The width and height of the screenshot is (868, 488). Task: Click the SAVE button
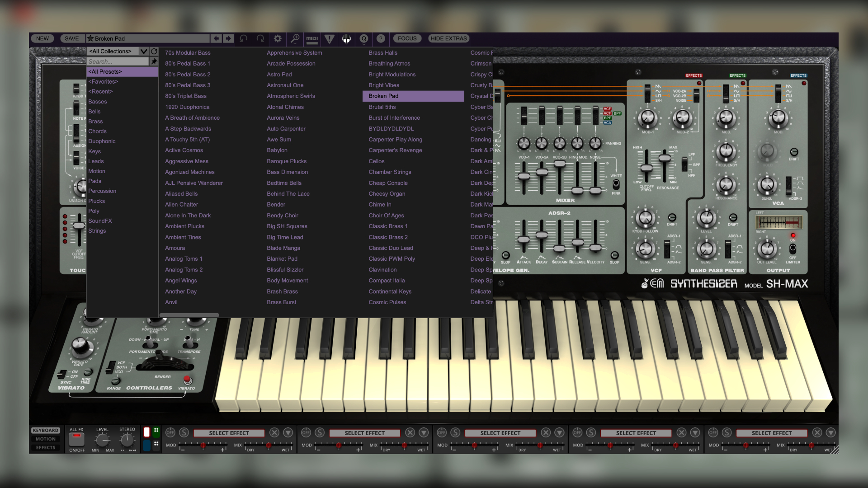coord(71,39)
